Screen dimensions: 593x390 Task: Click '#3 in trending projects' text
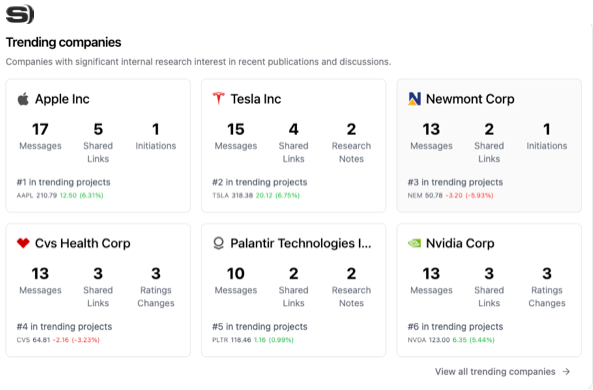tap(455, 182)
